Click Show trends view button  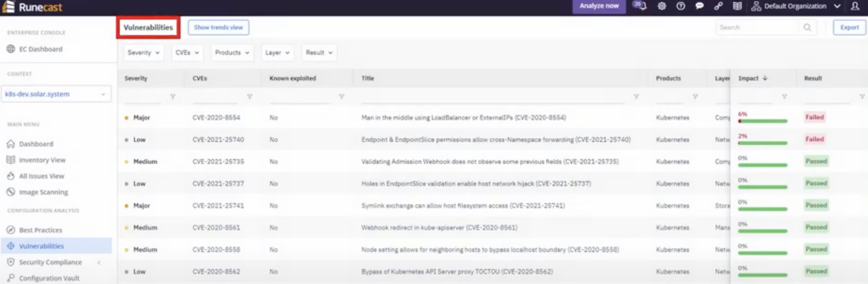click(x=218, y=27)
